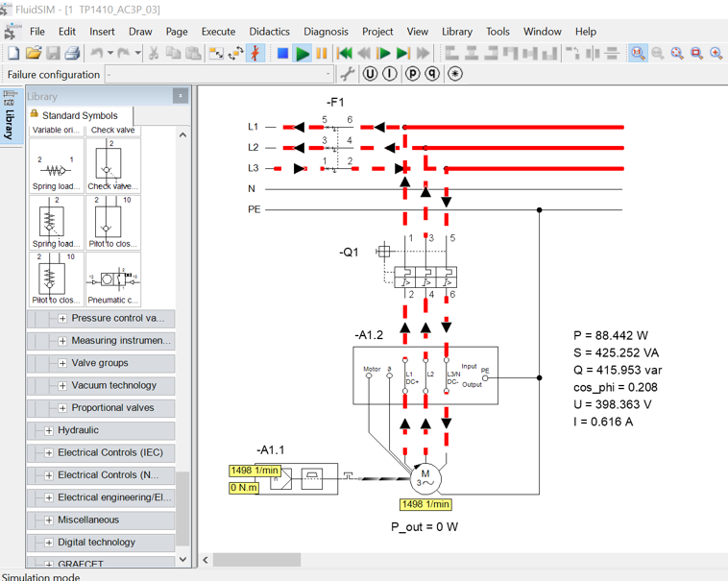The image size is (728, 581).
Task: Click the three-phase motor M symbol
Action: [x=425, y=478]
